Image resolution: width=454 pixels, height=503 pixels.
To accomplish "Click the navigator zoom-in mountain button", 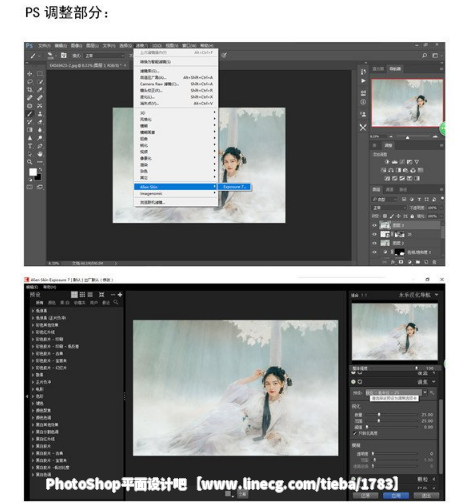I will tap(435, 137).
